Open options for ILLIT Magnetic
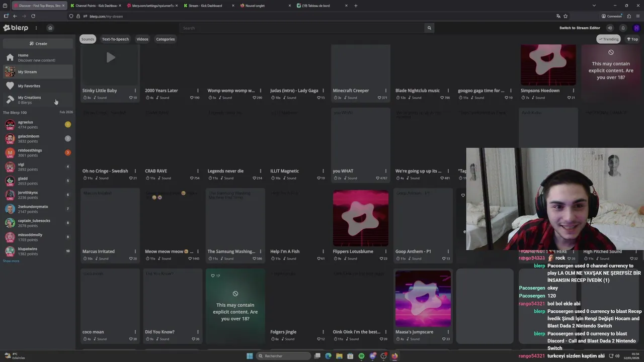The height and width of the screenshot is (362, 644). point(323,171)
